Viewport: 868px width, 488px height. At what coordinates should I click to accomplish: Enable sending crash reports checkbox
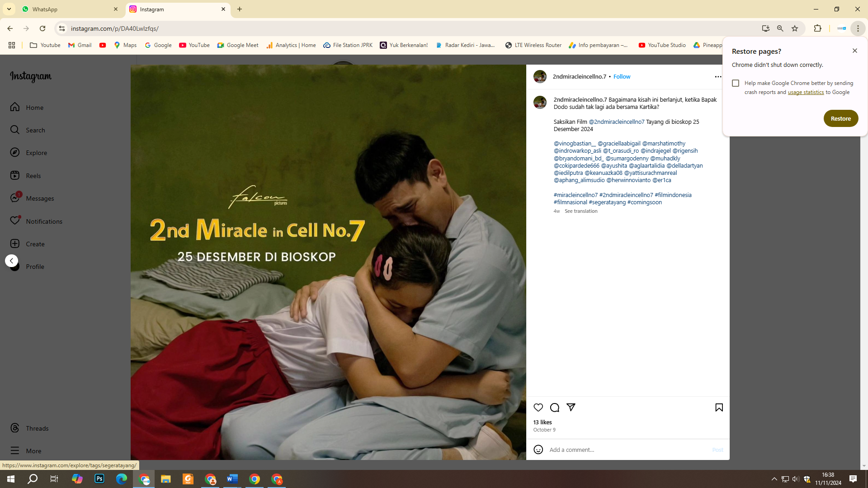coord(736,83)
